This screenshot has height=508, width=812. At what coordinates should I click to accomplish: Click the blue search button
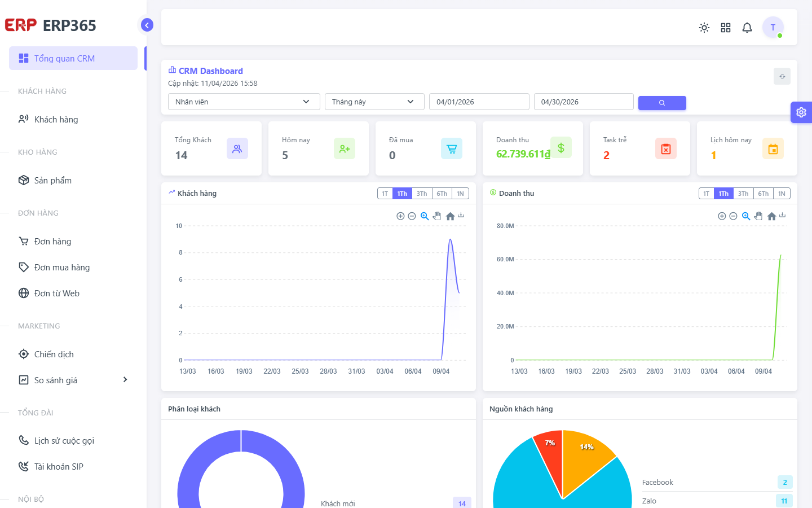(x=662, y=103)
